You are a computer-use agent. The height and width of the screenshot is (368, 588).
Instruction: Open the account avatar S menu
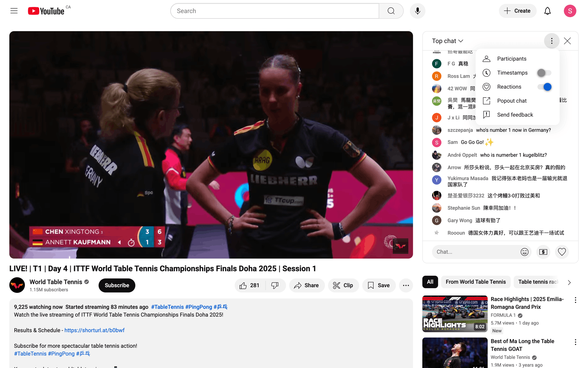pyautogui.click(x=570, y=11)
